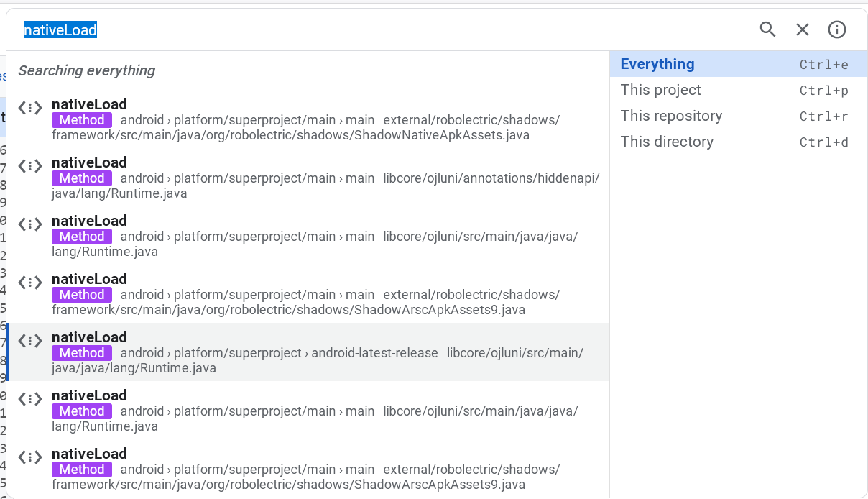868x499 pixels.
Task: Click code symbol icon beside hiddenapi Runtime.java result
Action: 30,166
